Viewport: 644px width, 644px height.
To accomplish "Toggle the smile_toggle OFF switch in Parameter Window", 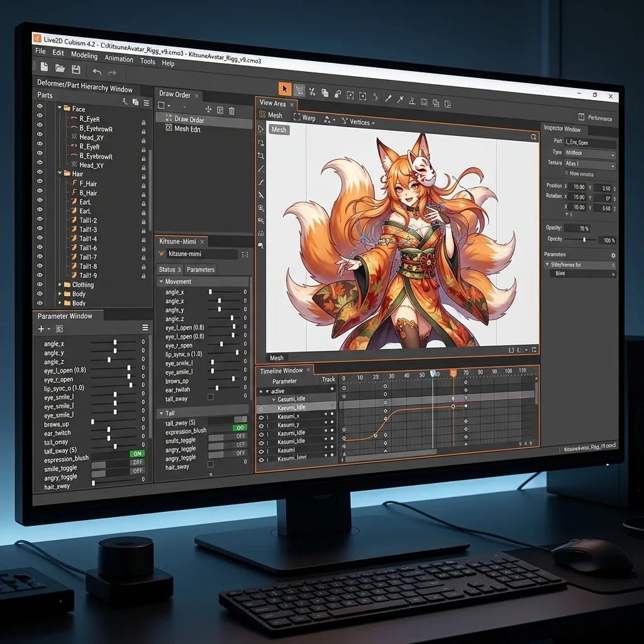I will pyautogui.click(x=138, y=462).
